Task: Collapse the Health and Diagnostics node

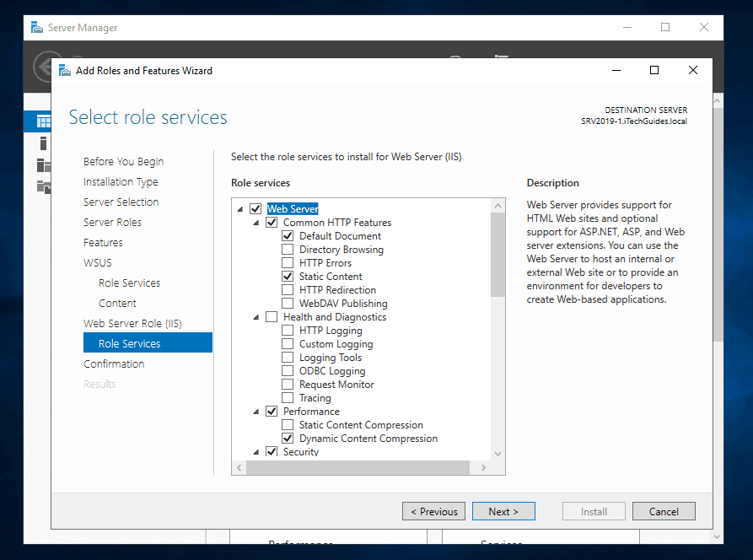Action: (x=256, y=317)
